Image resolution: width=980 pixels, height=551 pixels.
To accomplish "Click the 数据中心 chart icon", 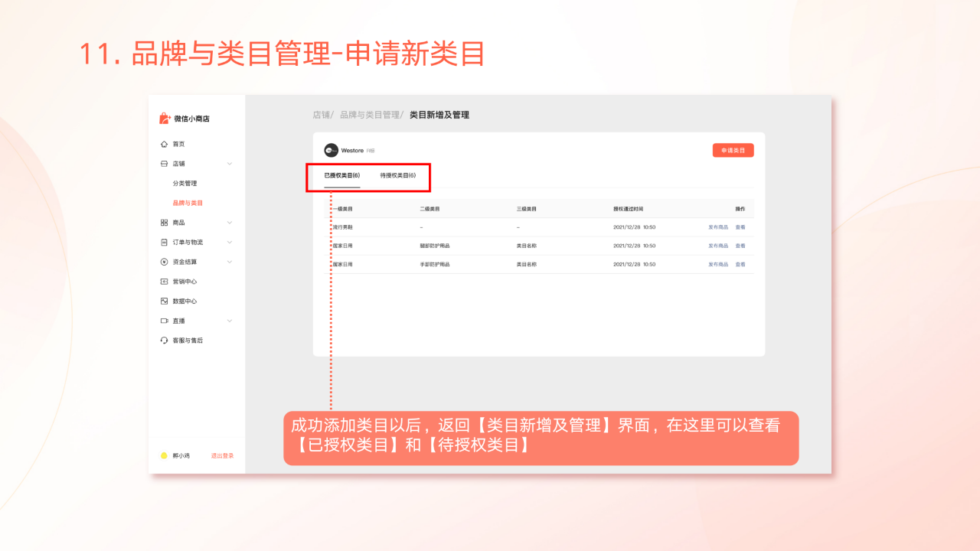I will click(x=164, y=301).
